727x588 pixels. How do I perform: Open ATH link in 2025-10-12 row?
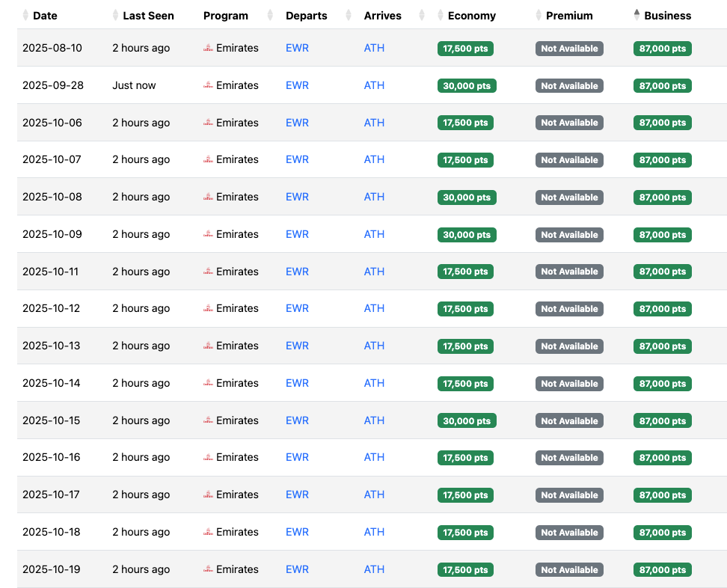(x=374, y=308)
